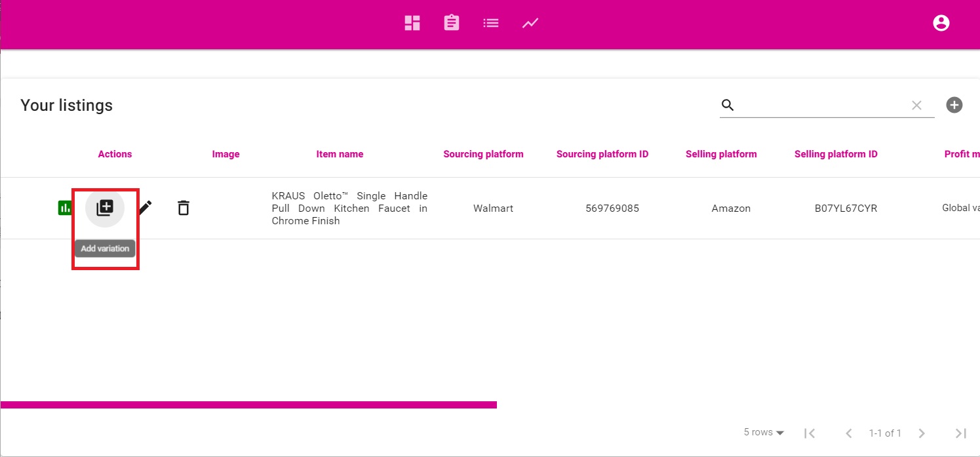Sort by Actions column header
This screenshot has width=980, height=457.
click(115, 154)
